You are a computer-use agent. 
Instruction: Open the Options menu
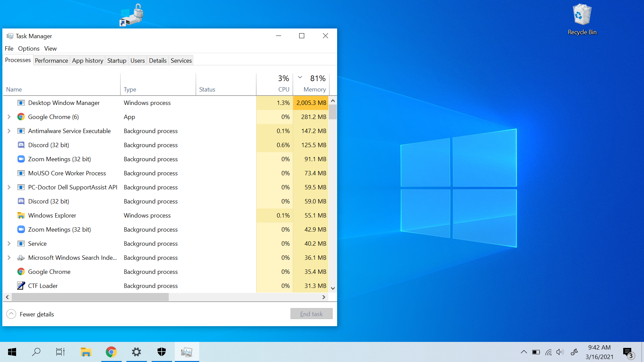[x=29, y=49]
